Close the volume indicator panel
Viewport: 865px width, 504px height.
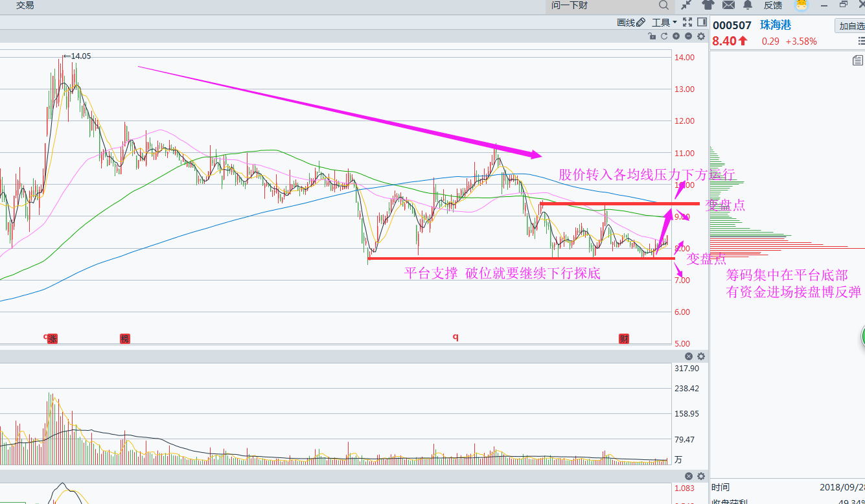(689, 356)
